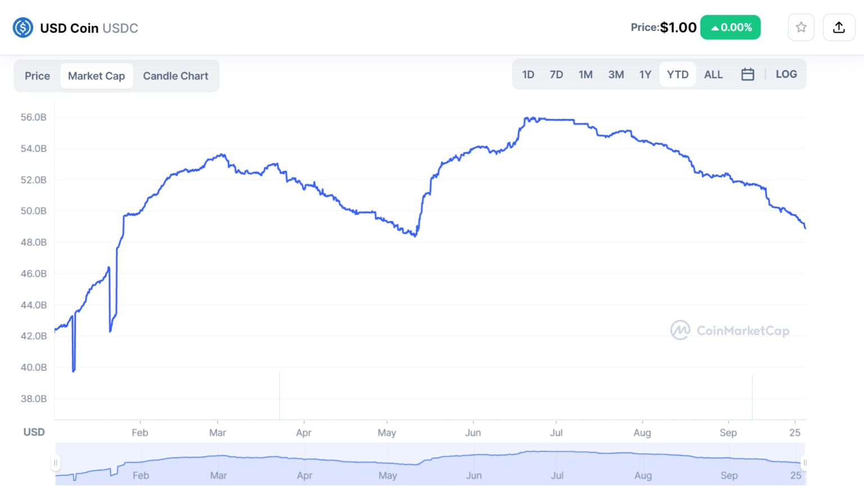This screenshot has height=504, width=864.
Task: Click the share/export icon button
Action: tap(839, 27)
